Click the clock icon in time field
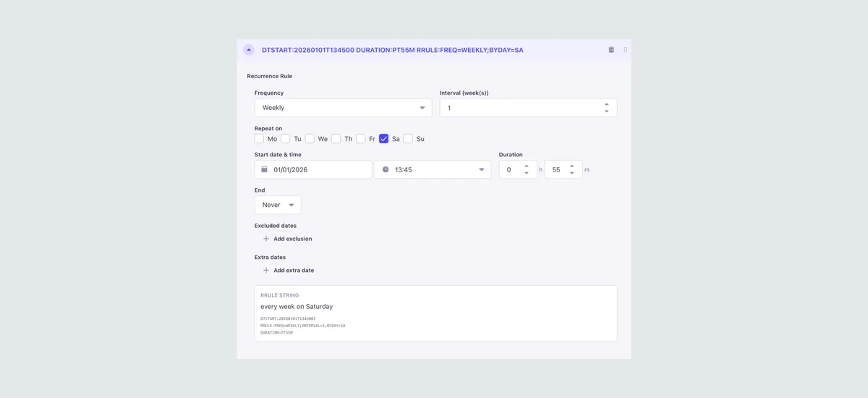 386,169
